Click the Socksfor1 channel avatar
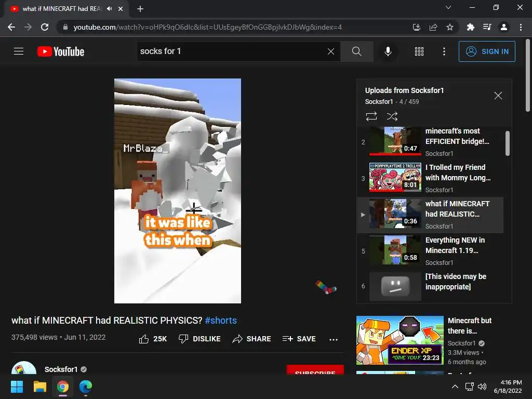This screenshot has height=399, width=532. point(24,368)
